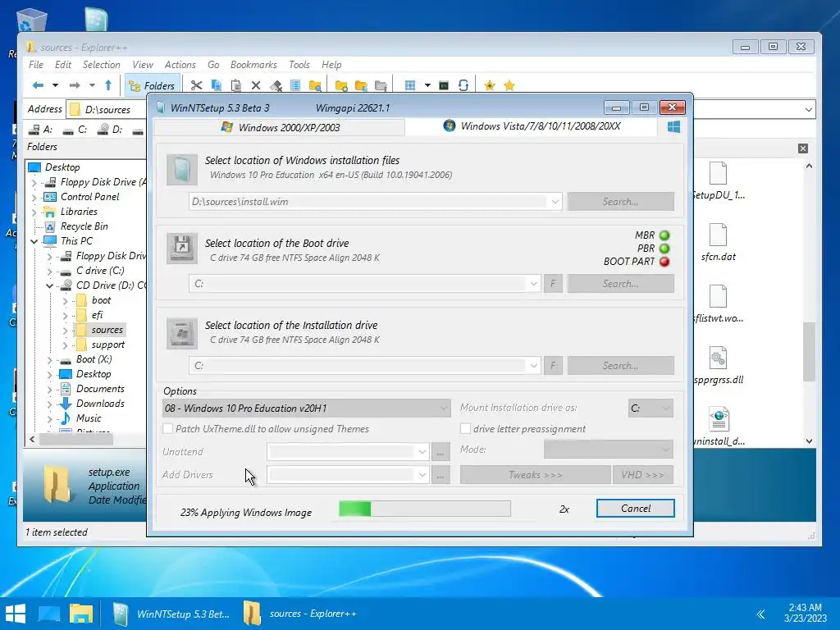This screenshot has width=840, height=630.
Task: Open command prompt from toolbar icon
Action: [444, 85]
